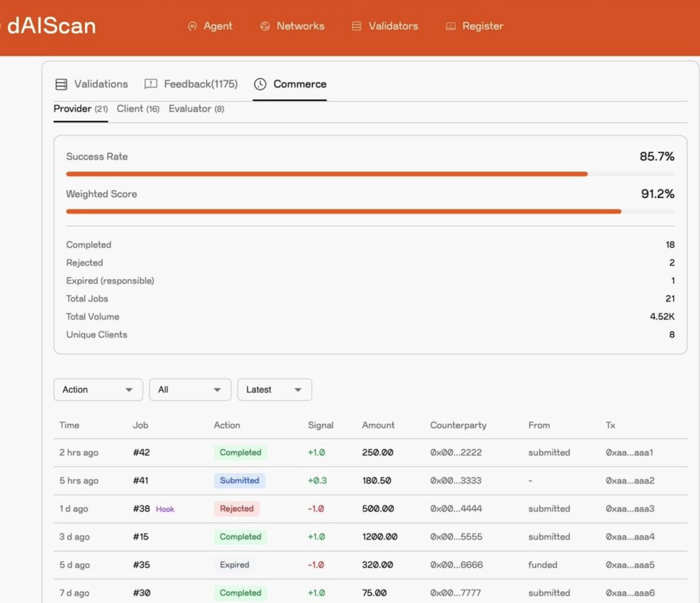Viewport: 700px width, 603px height.
Task: Click counterparty 0x00...7777
Action: 456,592
